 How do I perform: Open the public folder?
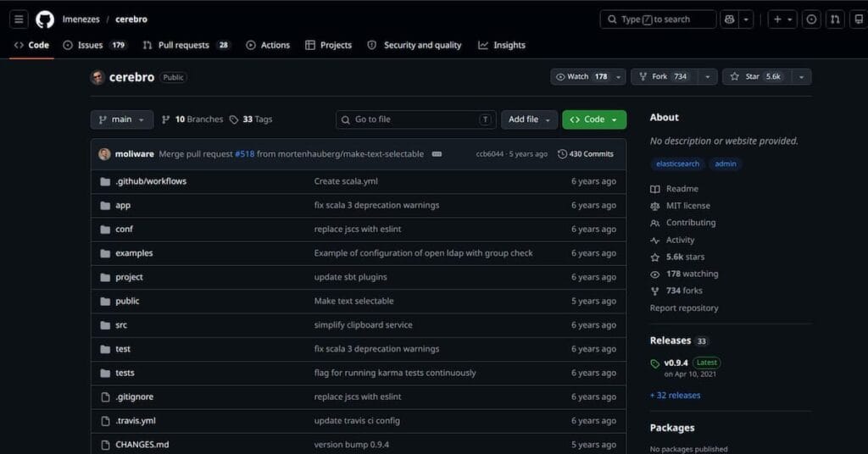(127, 301)
